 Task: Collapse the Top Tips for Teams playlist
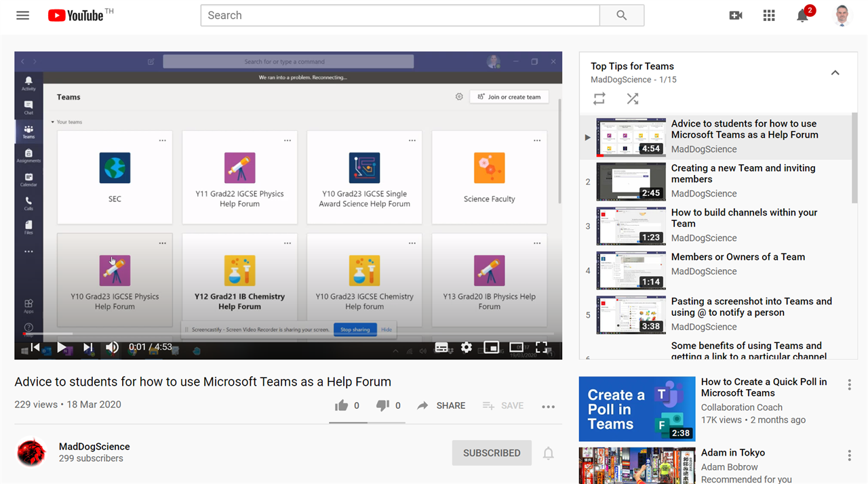click(x=835, y=73)
